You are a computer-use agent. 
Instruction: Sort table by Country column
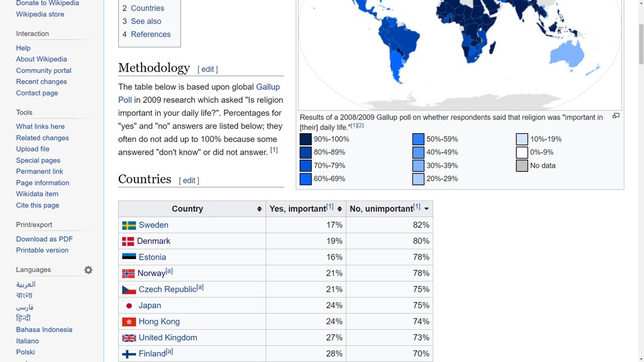259,209
